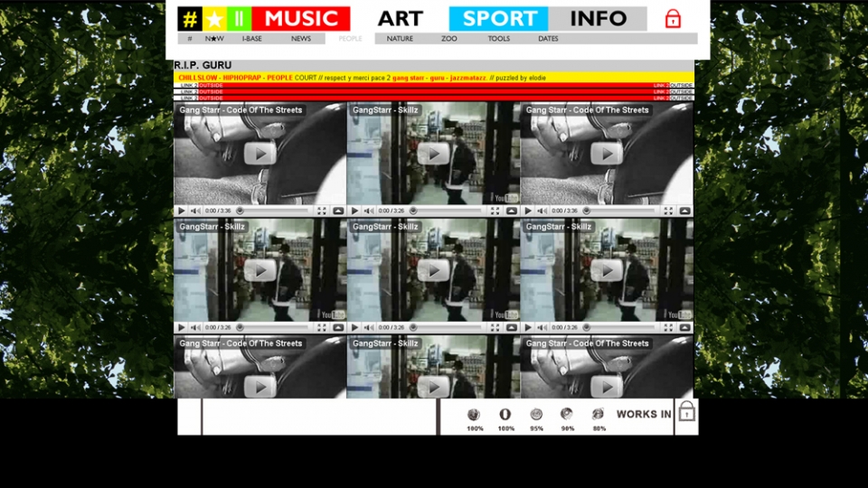Screen dimensions: 868x488
Task: Click the green pause bars icon
Action: (x=240, y=19)
